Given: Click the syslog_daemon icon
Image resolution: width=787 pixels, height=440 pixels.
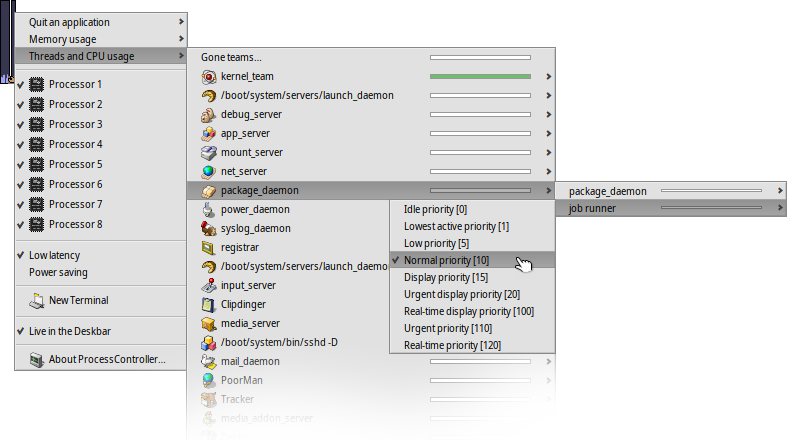Looking at the screenshot, I should pyautogui.click(x=208, y=229).
